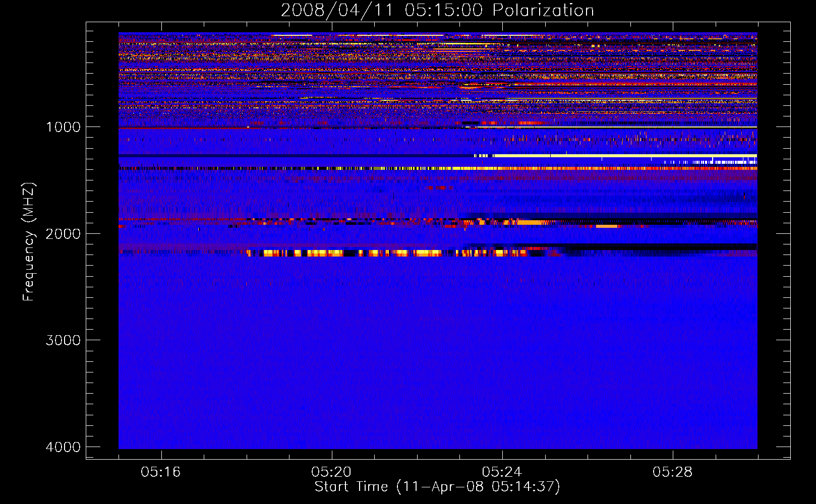Click the 05:16 time tick label
This screenshot has height=504, width=816.
(161, 472)
